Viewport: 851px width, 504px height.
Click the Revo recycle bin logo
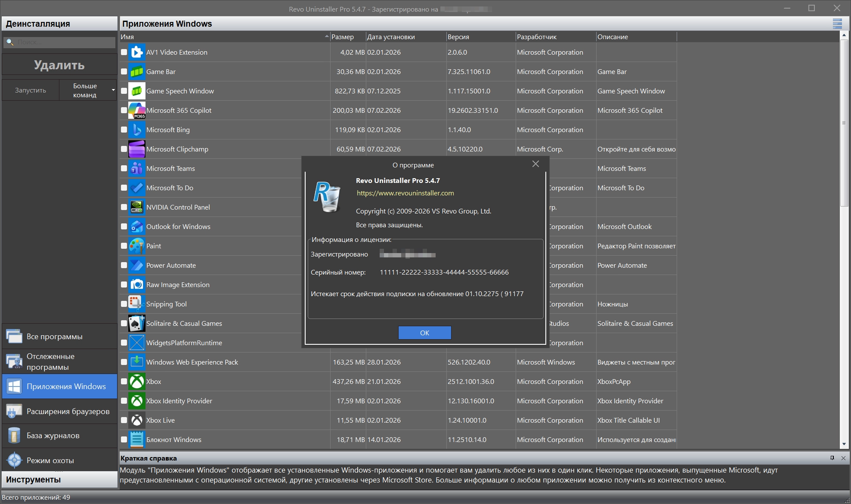tap(327, 197)
